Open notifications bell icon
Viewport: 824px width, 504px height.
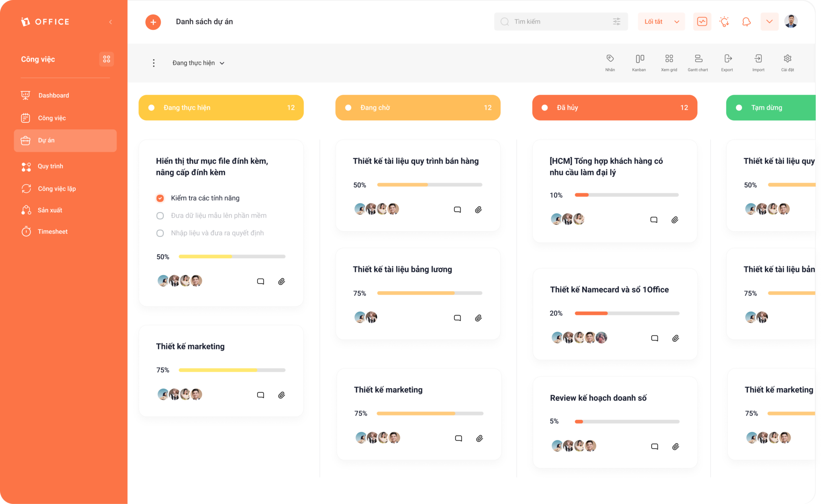point(746,22)
